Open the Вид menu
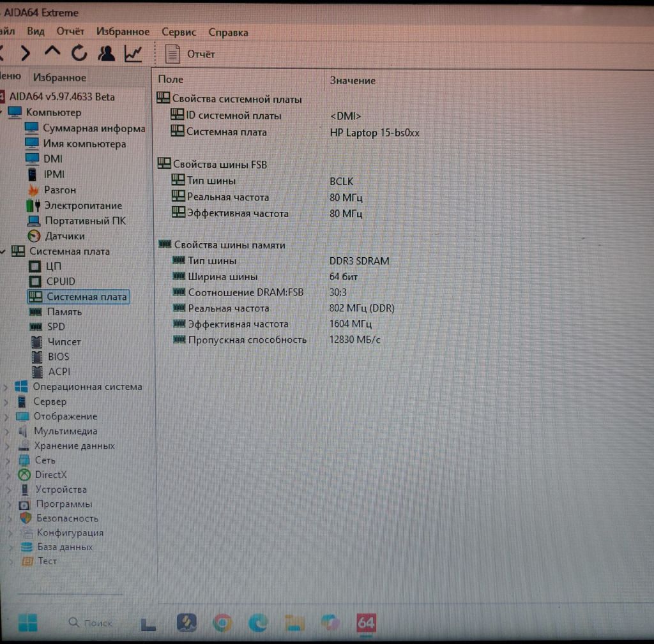654x644 pixels. point(36,31)
